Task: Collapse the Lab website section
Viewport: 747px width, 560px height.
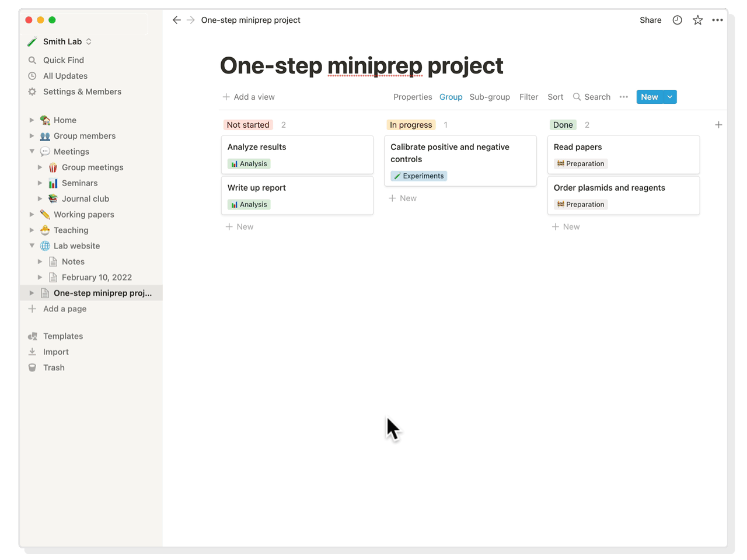Action: click(32, 246)
